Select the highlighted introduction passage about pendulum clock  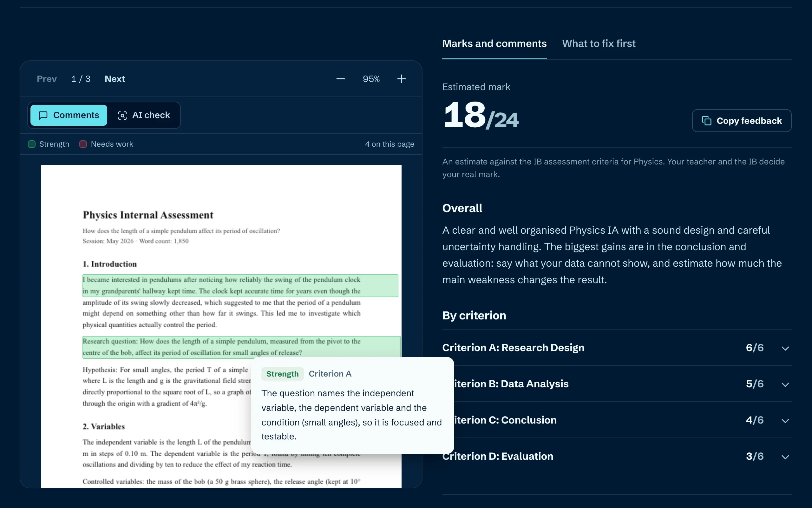(240, 285)
